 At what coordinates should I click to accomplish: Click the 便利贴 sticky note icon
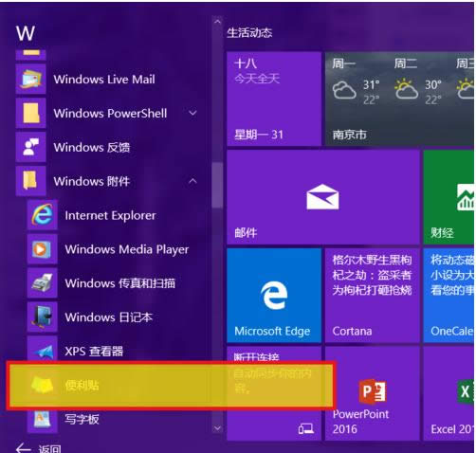pyautogui.click(x=42, y=385)
